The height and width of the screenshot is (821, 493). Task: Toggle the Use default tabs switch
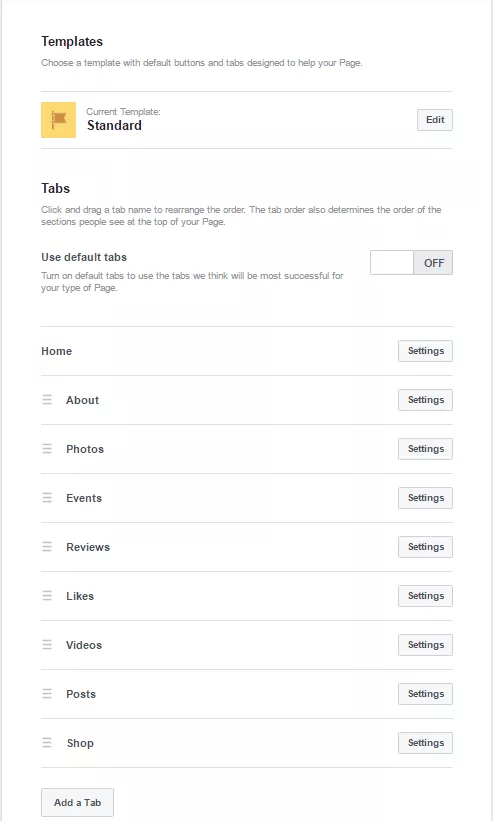tap(411, 263)
